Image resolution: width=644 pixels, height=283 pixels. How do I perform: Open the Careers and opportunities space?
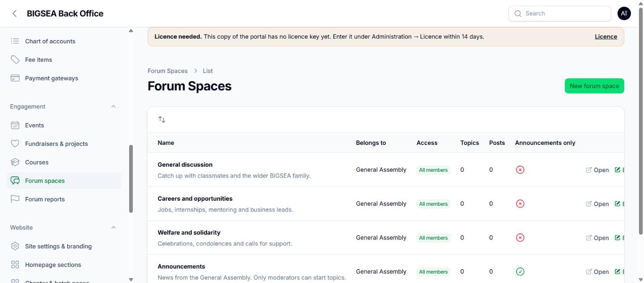(x=597, y=204)
